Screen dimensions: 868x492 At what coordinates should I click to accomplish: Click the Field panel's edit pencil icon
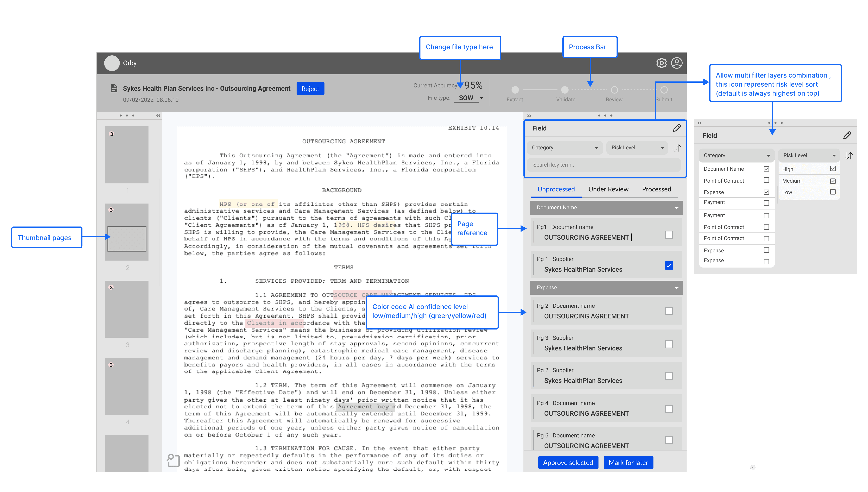676,128
